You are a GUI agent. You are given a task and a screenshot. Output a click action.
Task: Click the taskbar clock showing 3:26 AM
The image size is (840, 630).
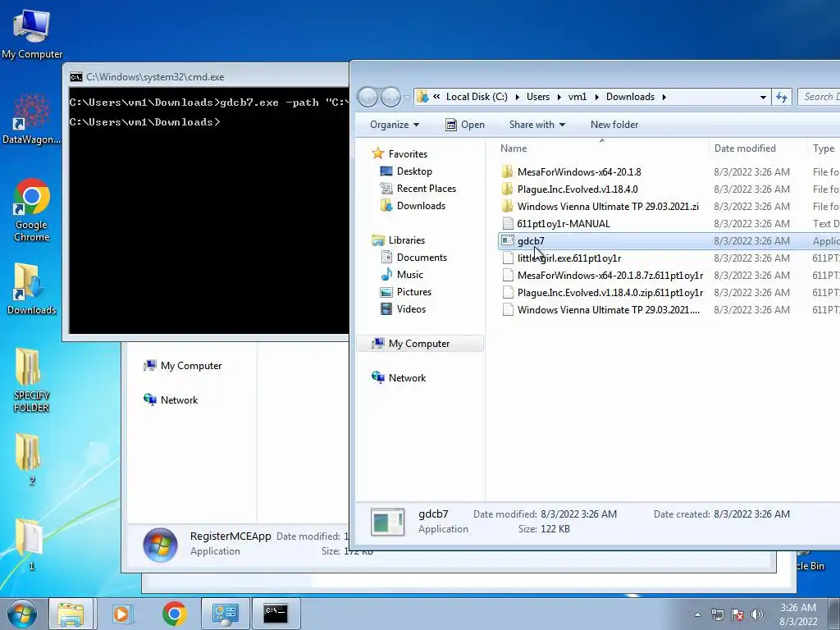[797, 614]
